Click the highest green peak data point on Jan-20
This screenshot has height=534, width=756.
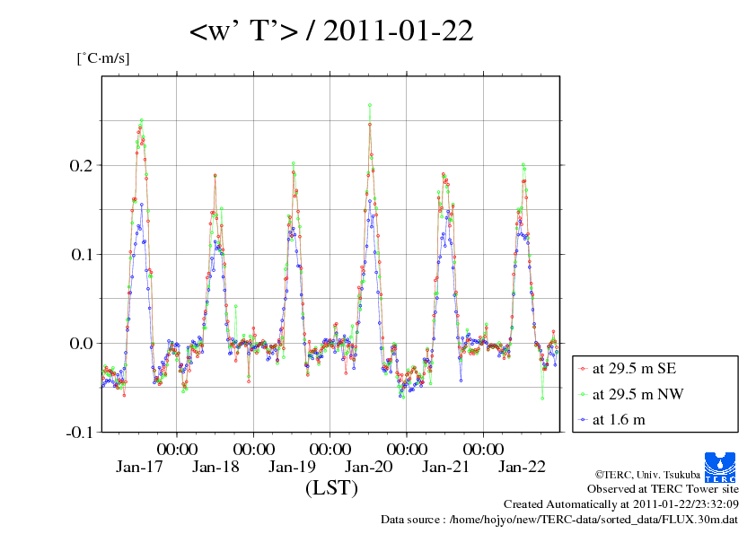click(x=370, y=105)
